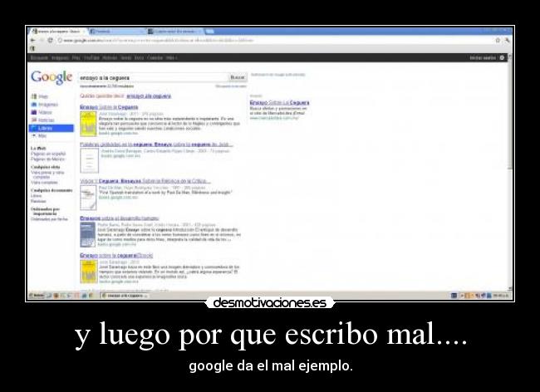Screen dimensions: 540x392
Task: Select Noticias in the left sidebar
Action: (43, 120)
